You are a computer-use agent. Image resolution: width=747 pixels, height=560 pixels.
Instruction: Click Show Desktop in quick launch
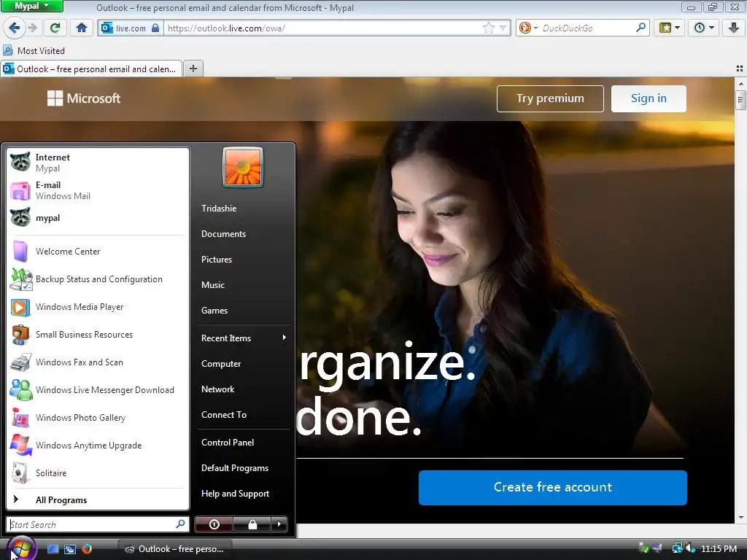53,549
